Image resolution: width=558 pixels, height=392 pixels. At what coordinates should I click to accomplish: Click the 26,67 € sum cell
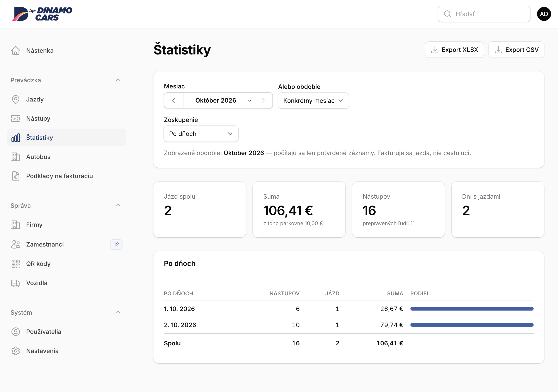coord(391,309)
